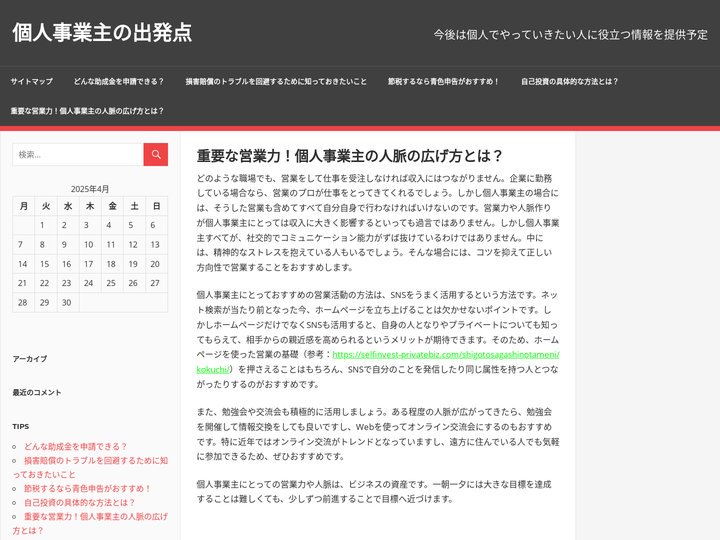Image resolution: width=720 pixels, height=540 pixels.
Task: Select day 15 in the calendar
Action: pyautogui.click(x=45, y=264)
